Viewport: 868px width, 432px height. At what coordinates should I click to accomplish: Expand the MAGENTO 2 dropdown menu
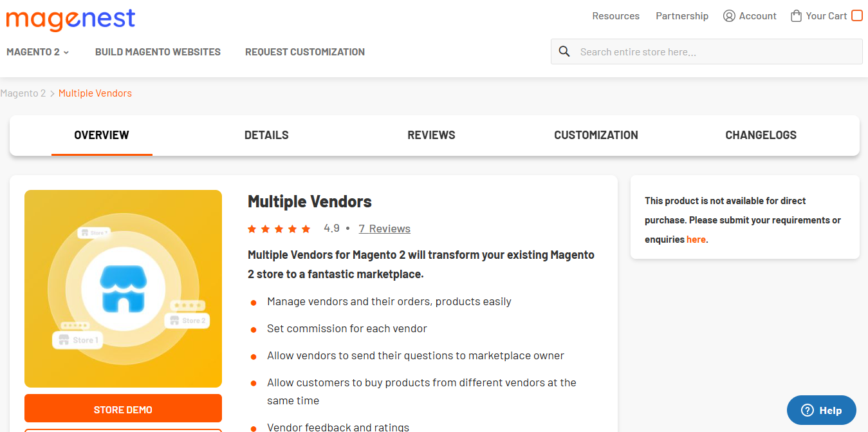point(32,52)
